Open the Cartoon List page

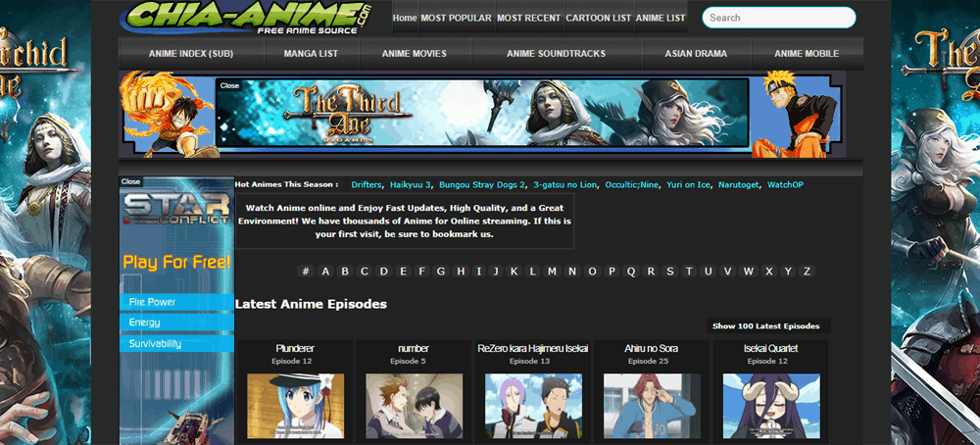599,18
